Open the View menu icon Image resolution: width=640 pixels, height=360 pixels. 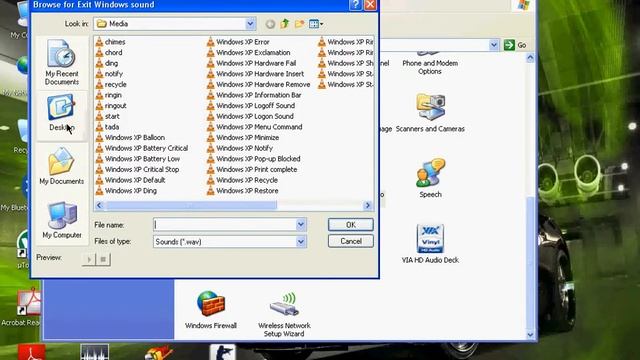tap(316, 24)
